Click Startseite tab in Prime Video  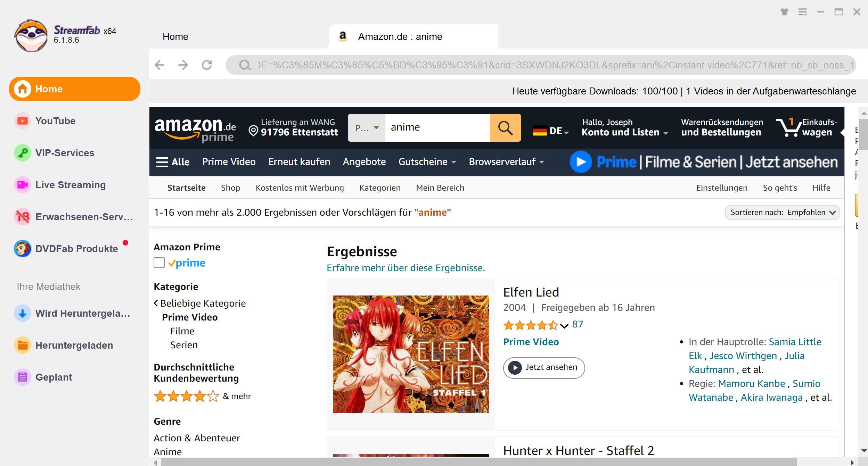(186, 188)
